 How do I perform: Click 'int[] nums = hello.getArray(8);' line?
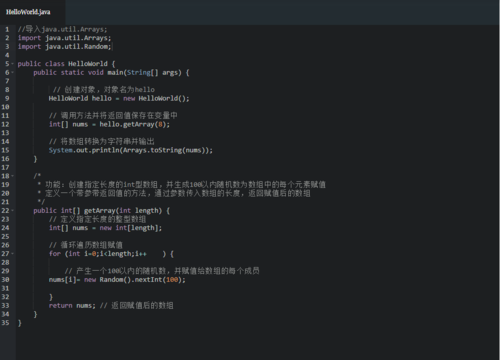point(109,124)
